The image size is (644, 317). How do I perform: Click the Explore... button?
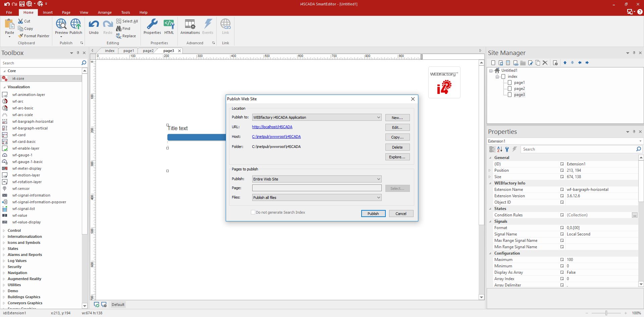point(397,157)
